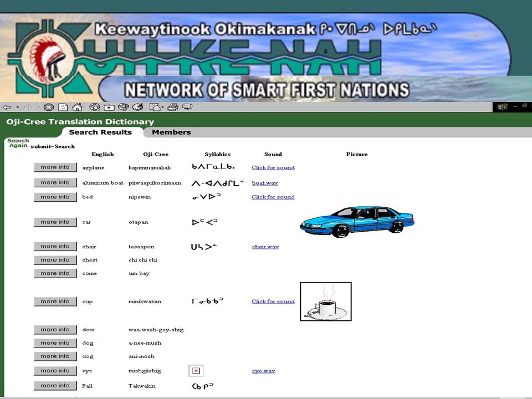Click the Refresh page icon

point(63,107)
